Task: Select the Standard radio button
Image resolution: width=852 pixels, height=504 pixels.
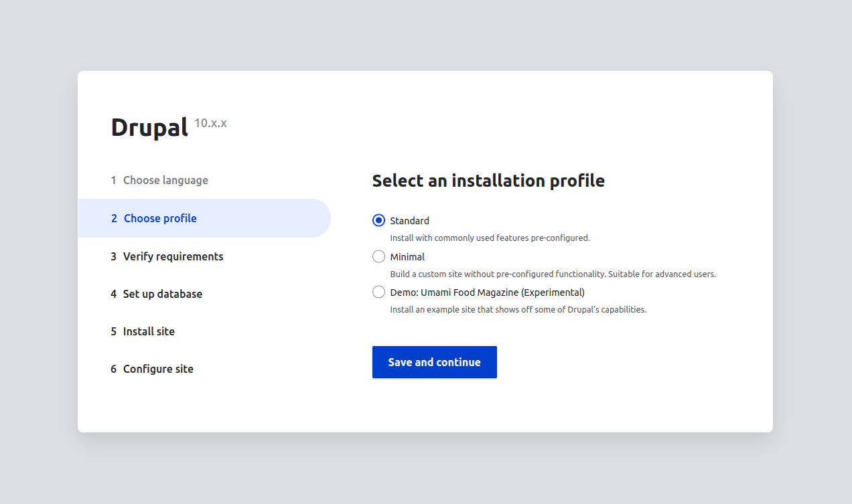Action: (378, 220)
